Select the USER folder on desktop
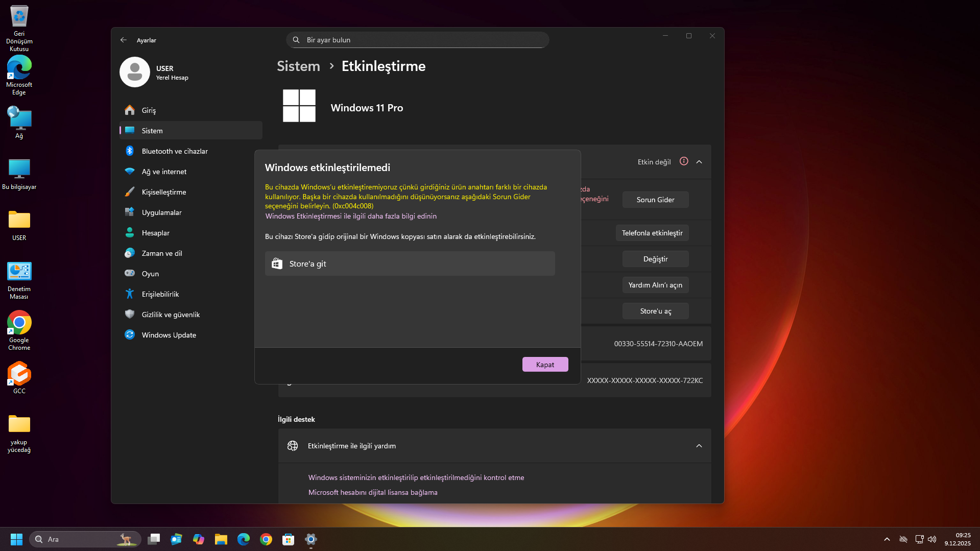The image size is (980, 551). pos(19,225)
